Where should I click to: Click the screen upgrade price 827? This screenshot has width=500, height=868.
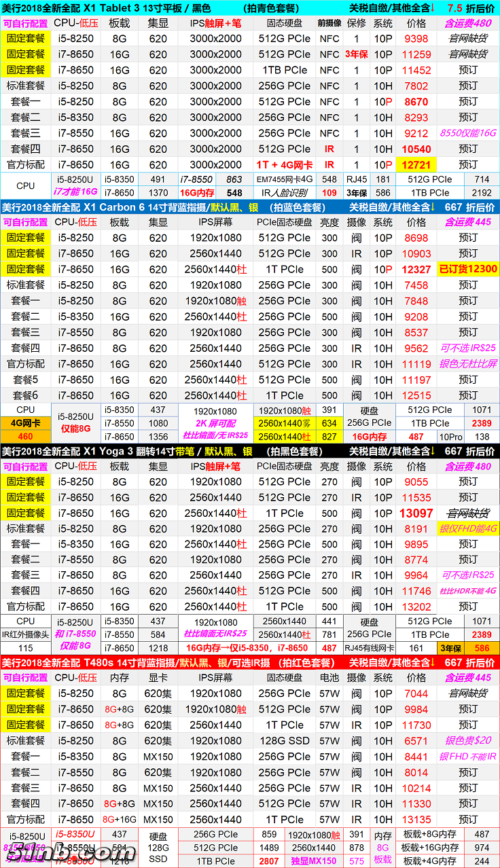(x=329, y=437)
